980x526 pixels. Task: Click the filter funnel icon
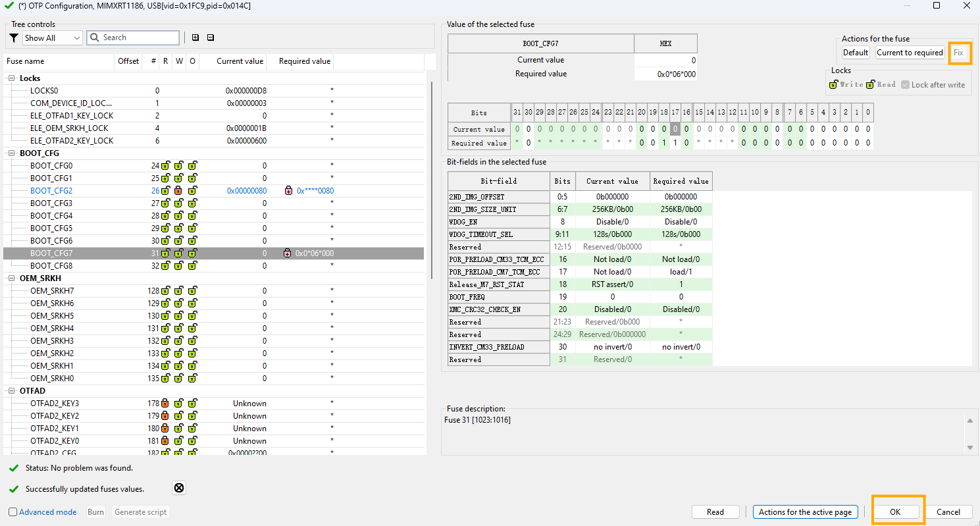point(14,38)
